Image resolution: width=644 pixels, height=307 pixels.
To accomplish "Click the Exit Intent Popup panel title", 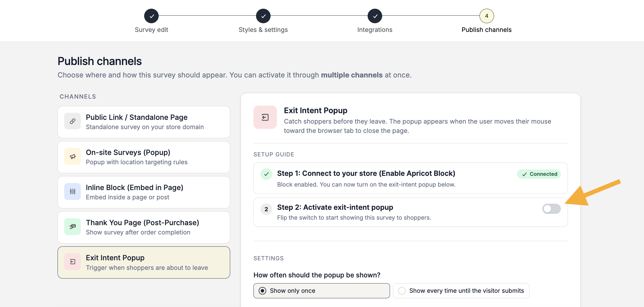I will click(316, 111).
